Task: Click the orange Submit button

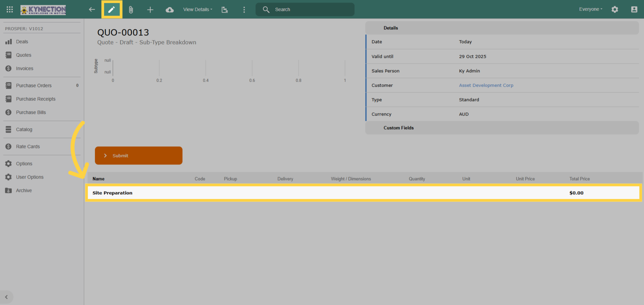Action: [139, 155]
